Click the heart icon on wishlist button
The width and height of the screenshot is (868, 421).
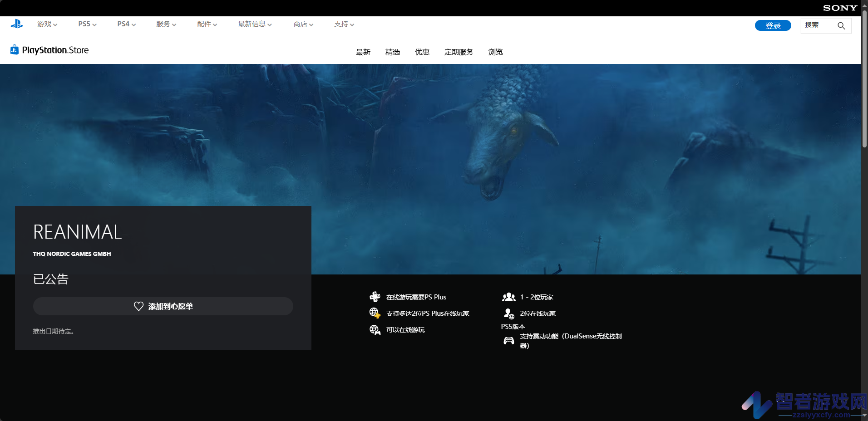click(x=138, y=306)
